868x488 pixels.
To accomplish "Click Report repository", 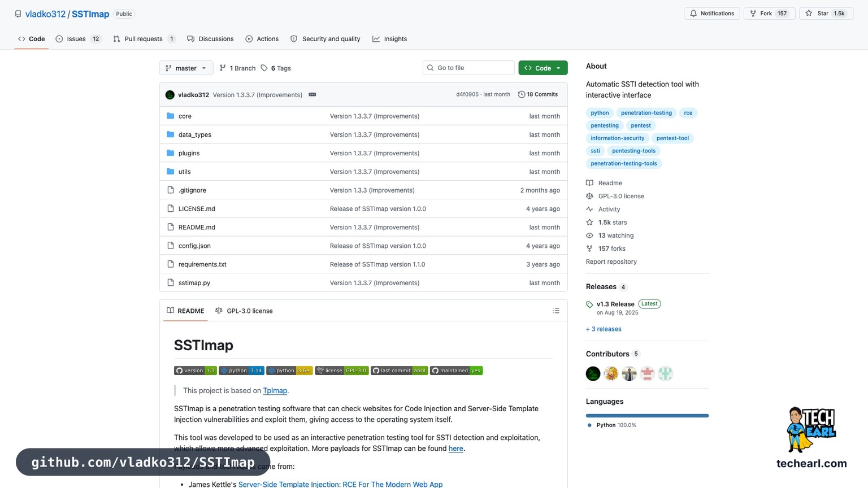I will coord(611,262).
